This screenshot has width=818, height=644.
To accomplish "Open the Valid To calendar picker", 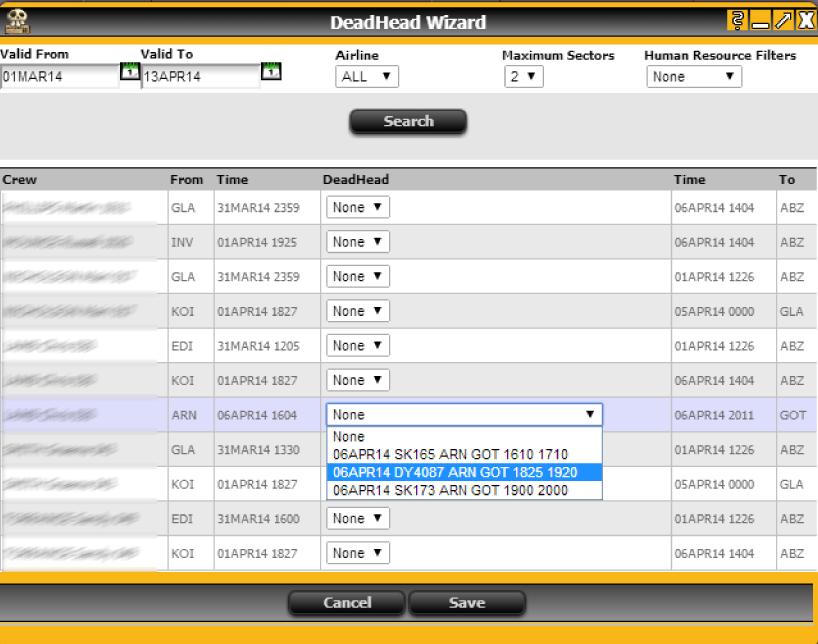I will pos(271,71).
